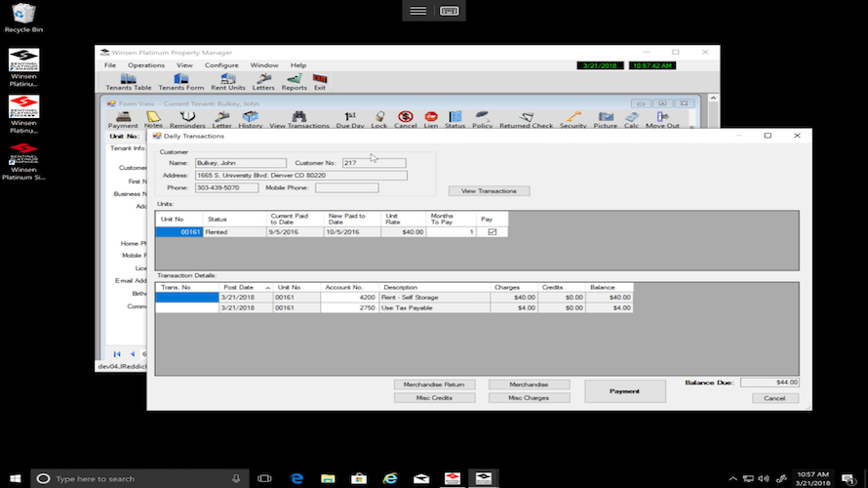
Task: Go to previous record in Form View navigator
Action: [133, 354]
